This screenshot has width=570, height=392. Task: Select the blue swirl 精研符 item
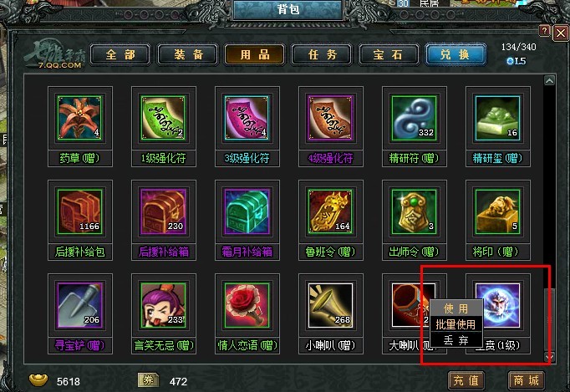pyautogui.click(x=414, y=118)
